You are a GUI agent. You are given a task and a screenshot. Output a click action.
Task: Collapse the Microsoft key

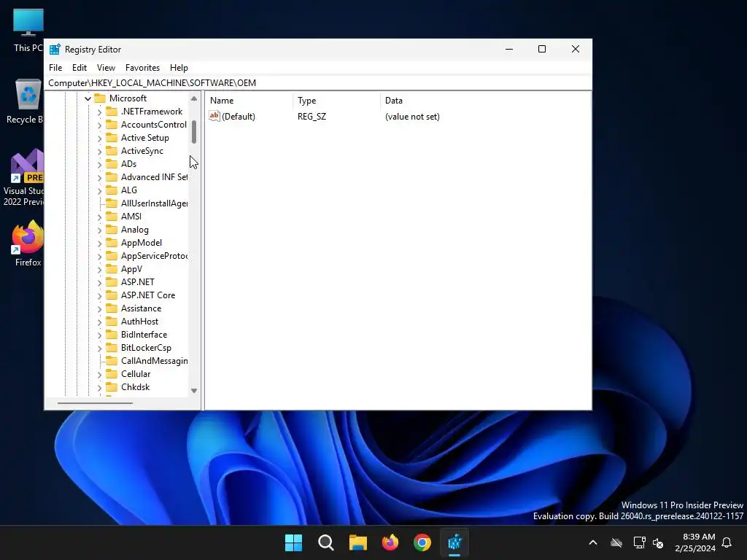(88, 98)
